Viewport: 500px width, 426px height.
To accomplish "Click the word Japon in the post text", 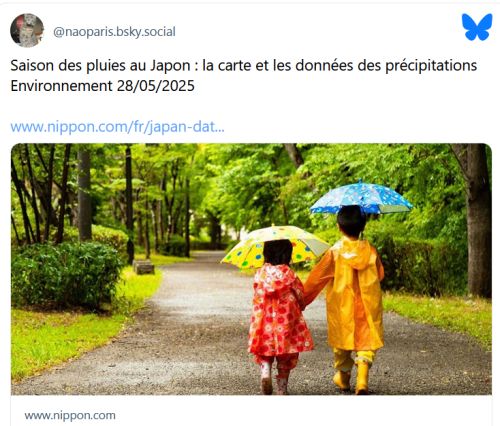I will [x=170, y=66].
